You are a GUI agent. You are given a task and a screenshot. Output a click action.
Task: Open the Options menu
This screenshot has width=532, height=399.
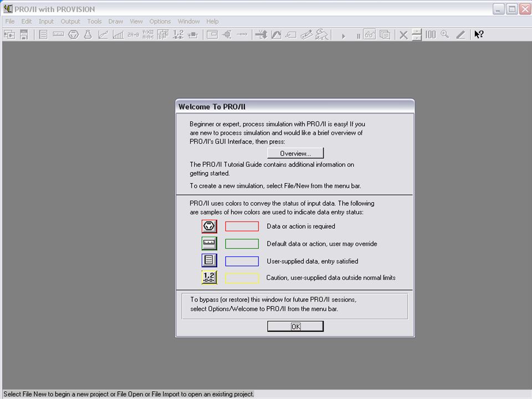pyautogui.click(x=160, y=22)
